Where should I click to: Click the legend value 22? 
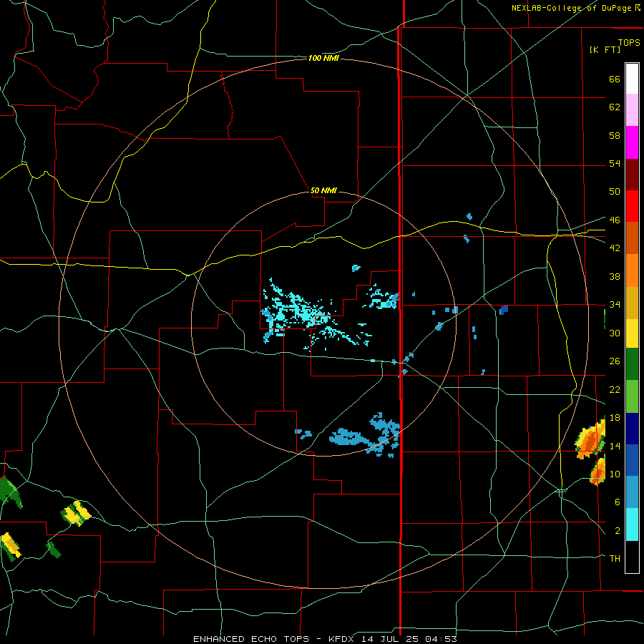(x=615, y=389)
